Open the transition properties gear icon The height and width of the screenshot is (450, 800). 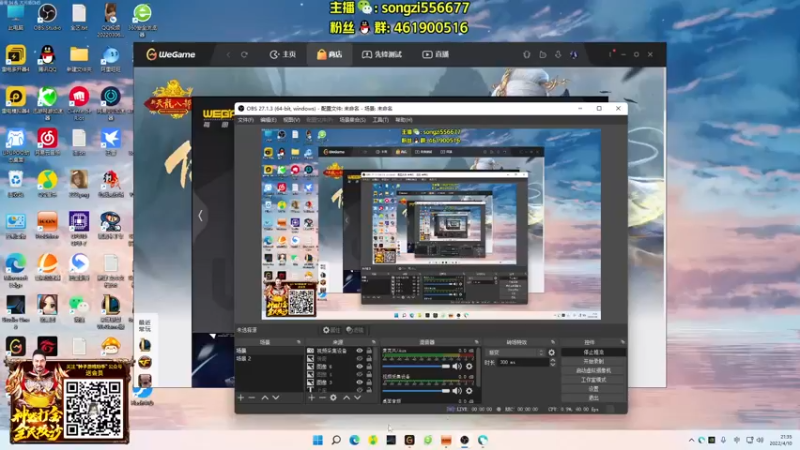tap(552, 353)
